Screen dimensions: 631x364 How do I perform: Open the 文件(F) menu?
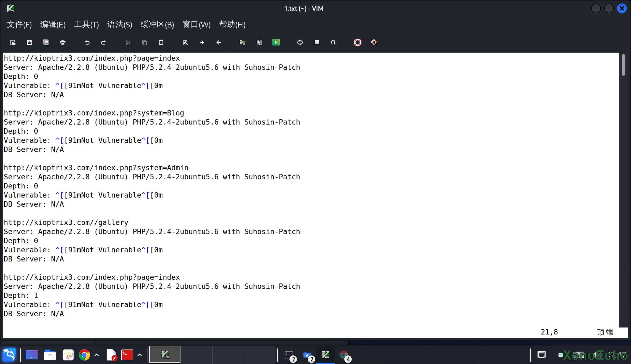19,24
